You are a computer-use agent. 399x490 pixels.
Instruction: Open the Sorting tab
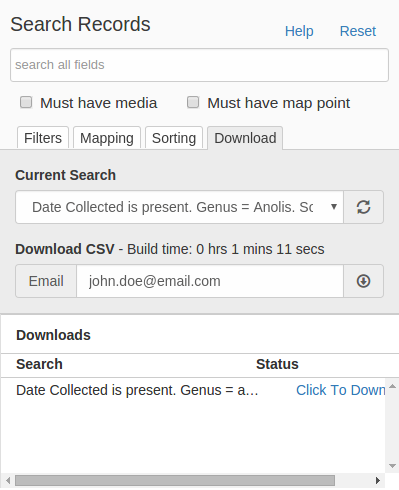pos(174,138)
